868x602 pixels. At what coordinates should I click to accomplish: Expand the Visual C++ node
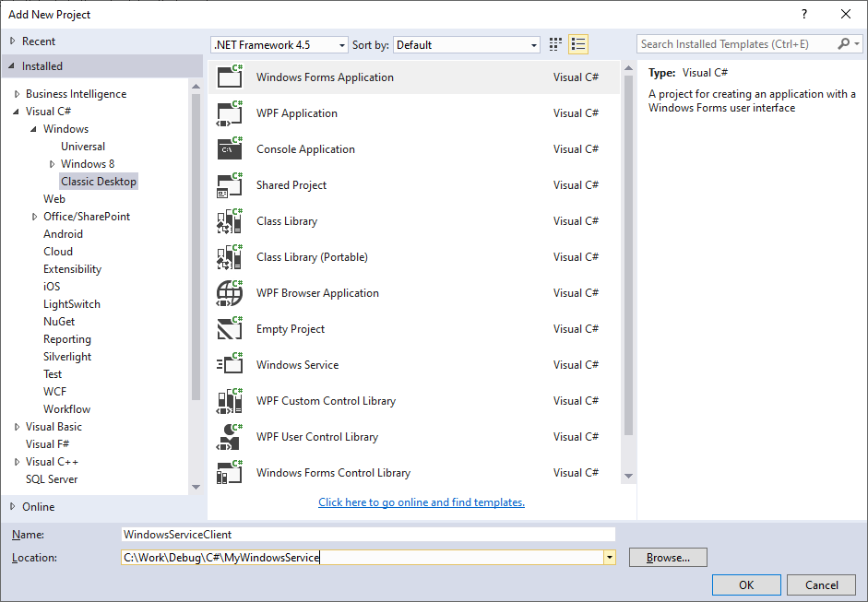pyautogui.click(x=18, y=462)
